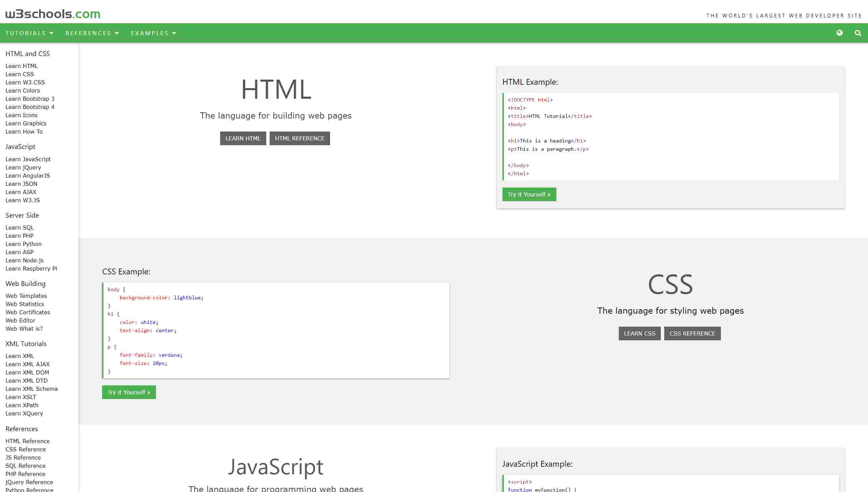Open the CSS REFERENCE button
The height and width of the screenshot is (492, 868).
pyautogui.click(x=692, y=333)
